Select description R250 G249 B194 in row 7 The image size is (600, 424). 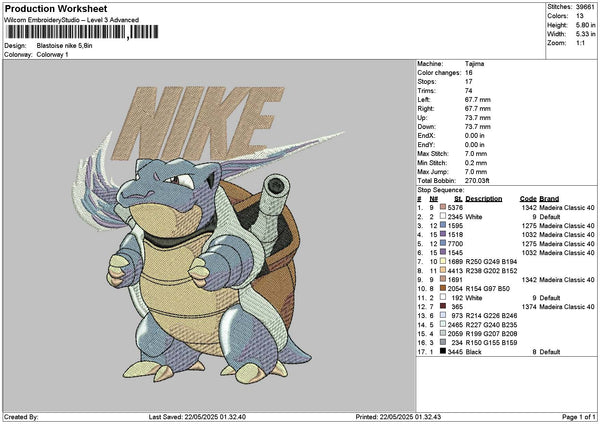coord(491,262)
